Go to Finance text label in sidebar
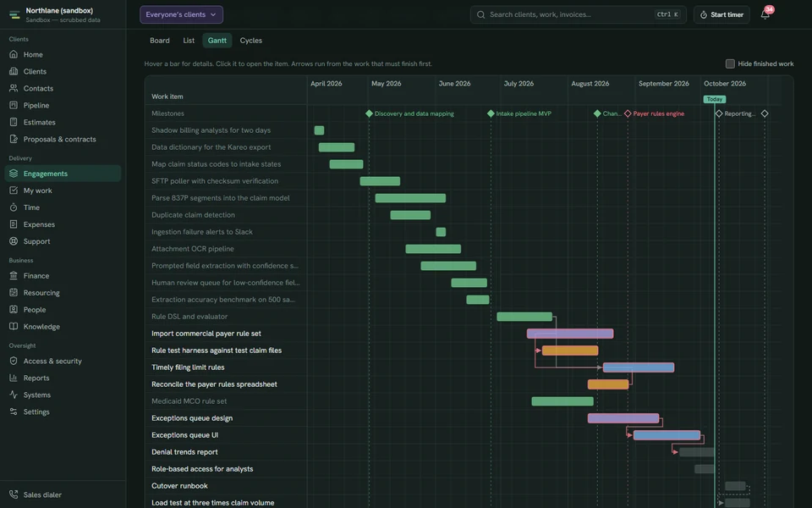This screenshot has width=812, height=508. (x=36, y=276)
